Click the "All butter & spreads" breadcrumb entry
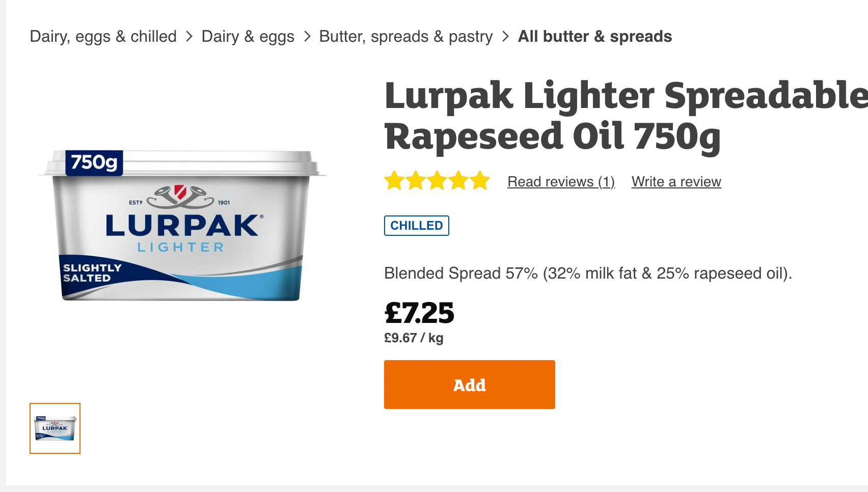The height and width of the screenshot is (492, 868). point(594,36)
